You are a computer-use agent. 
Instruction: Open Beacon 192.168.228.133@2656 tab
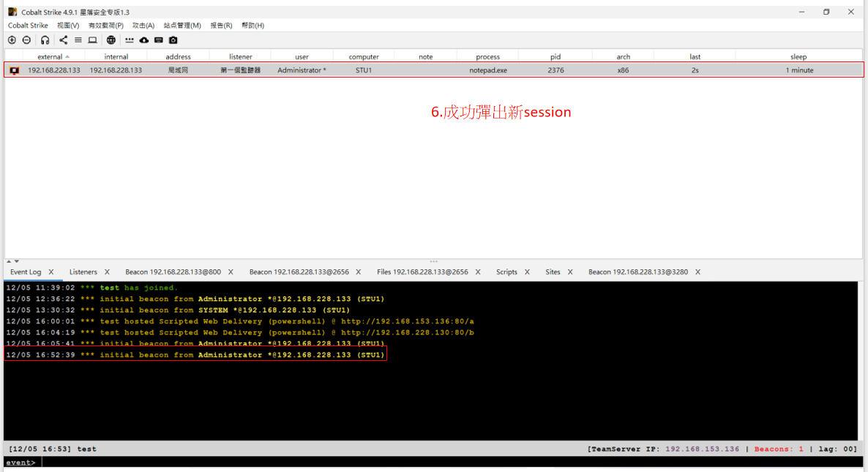tap(299, 271)
